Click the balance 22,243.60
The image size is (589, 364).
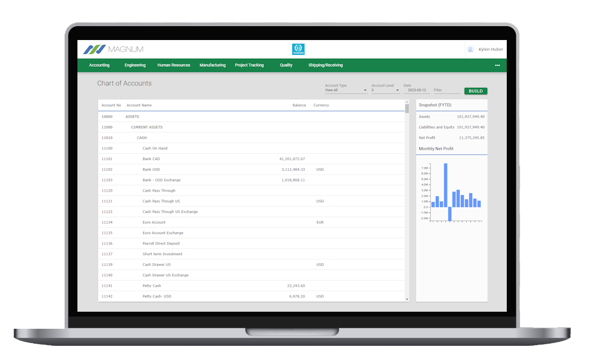[296, 286]
